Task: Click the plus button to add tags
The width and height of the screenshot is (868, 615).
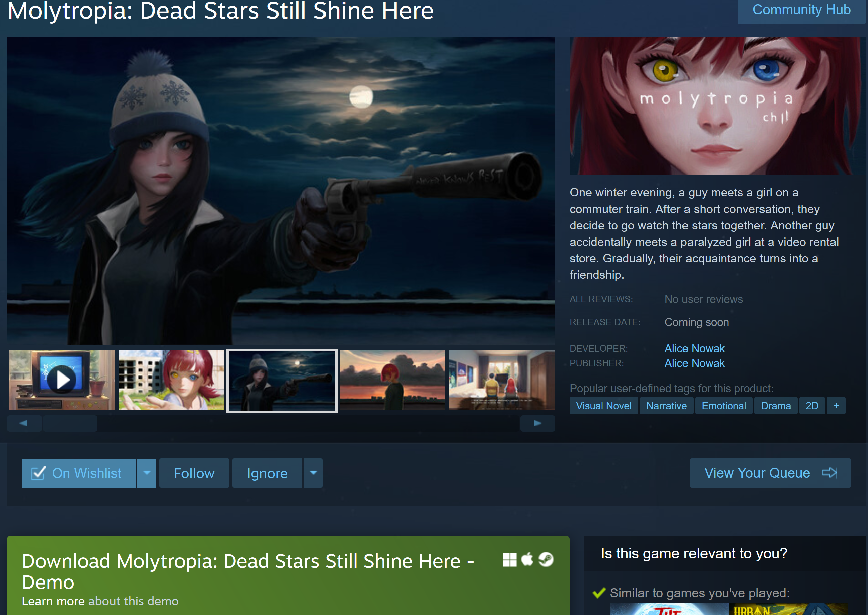Action: [x=836, y=406]
